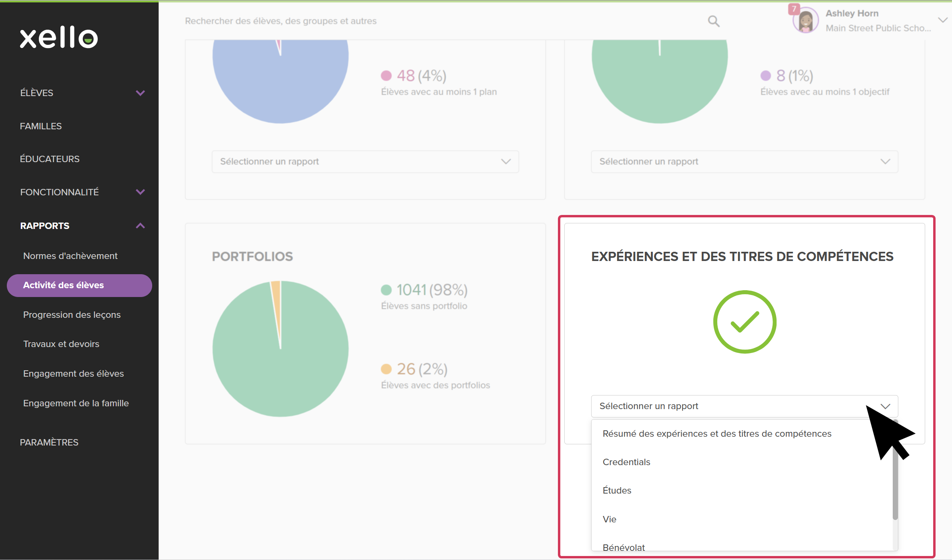
Task: Open Travaux et devoirs
Action: [61, 344]
